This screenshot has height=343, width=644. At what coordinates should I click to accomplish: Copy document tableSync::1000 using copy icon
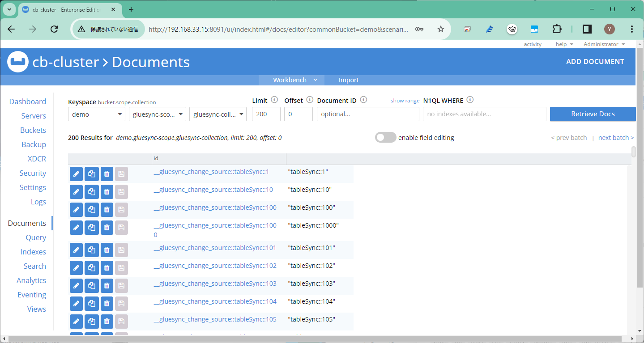(91, 228)
